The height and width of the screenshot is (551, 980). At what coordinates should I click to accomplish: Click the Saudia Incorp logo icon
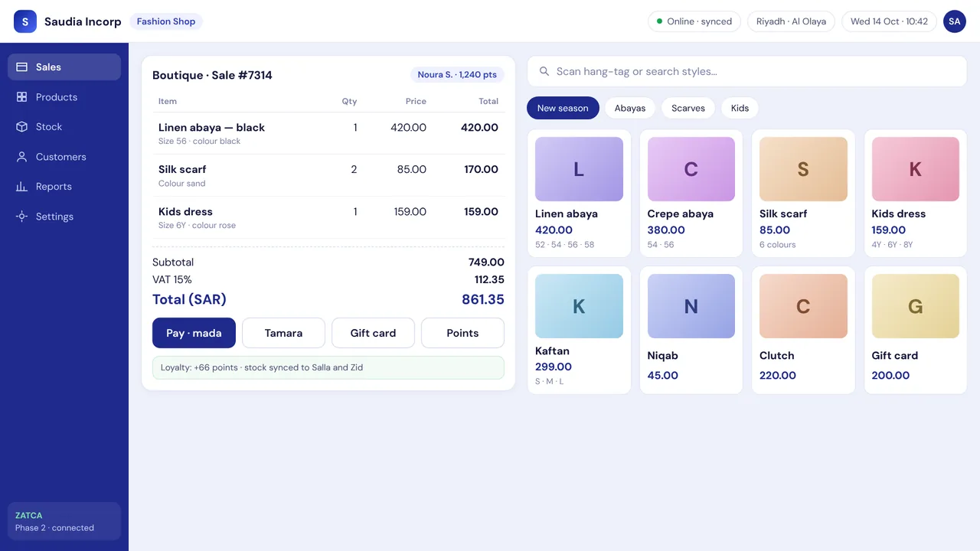(x=25, y=21)
